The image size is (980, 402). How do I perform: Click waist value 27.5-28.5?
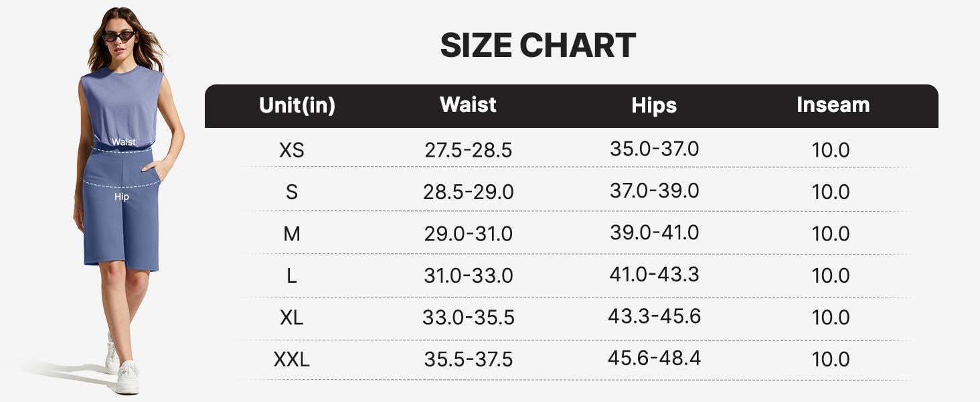(468, 150)
